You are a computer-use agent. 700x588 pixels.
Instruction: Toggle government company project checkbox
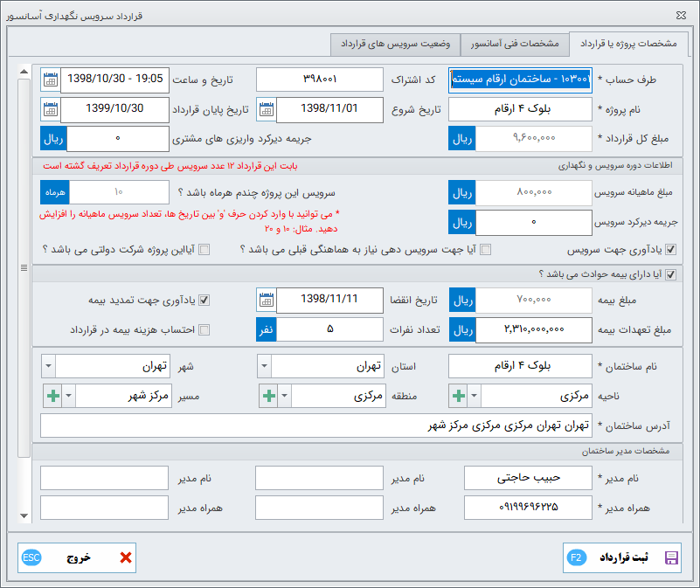pos(204,250)
